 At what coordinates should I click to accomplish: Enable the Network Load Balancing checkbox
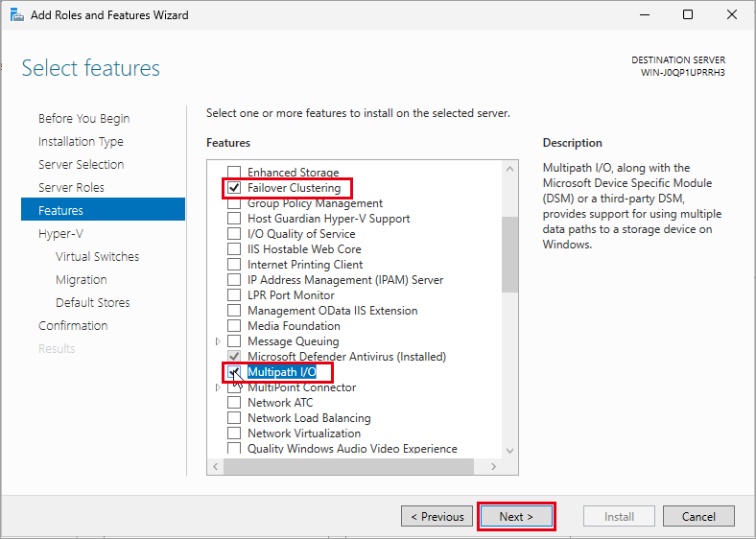tap(234, 418)
